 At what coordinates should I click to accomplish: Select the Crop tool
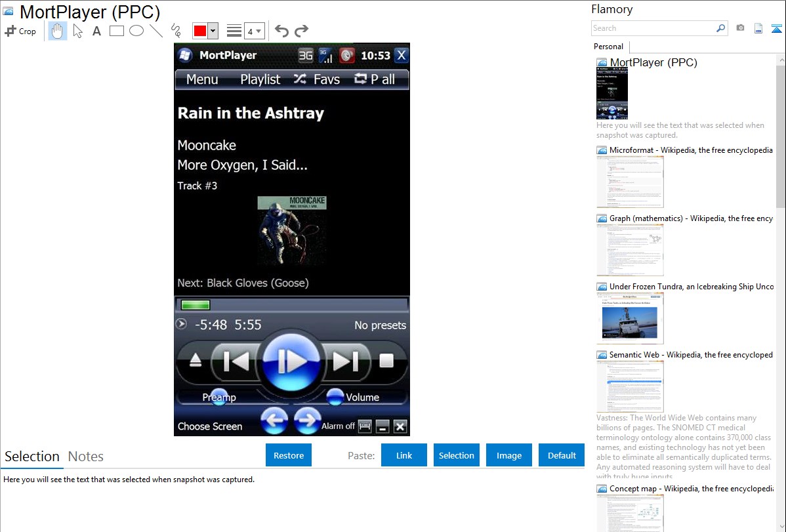tap(20, 31)
